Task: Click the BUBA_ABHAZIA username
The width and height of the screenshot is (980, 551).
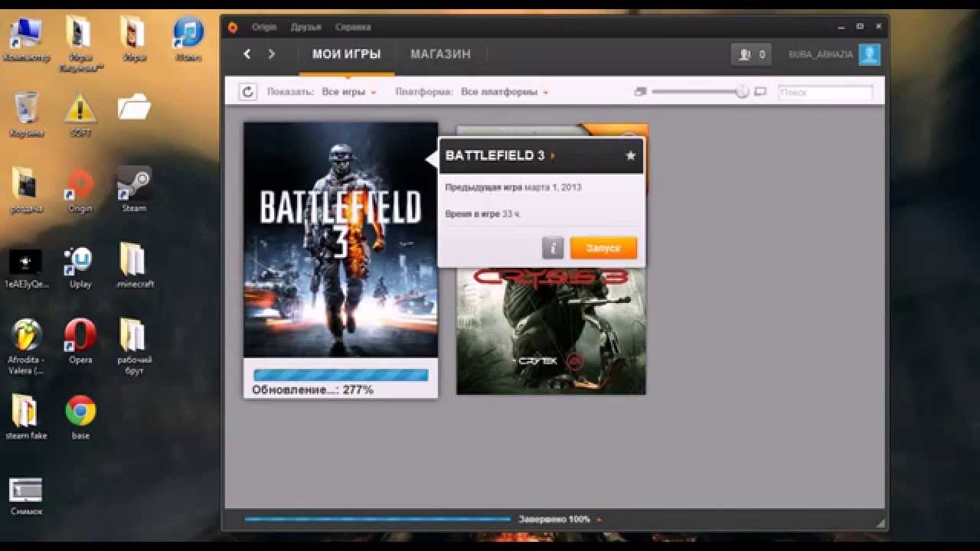Action: [821, 54]
